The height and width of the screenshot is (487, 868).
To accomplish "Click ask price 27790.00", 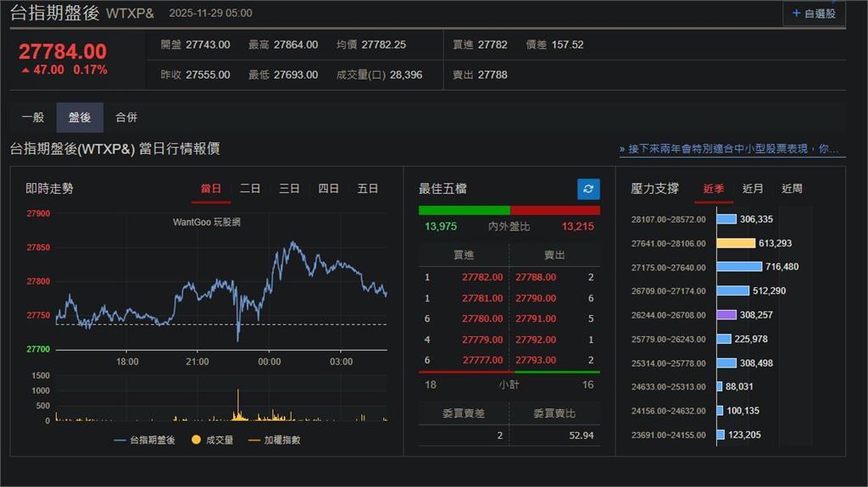I will point(536,298).
